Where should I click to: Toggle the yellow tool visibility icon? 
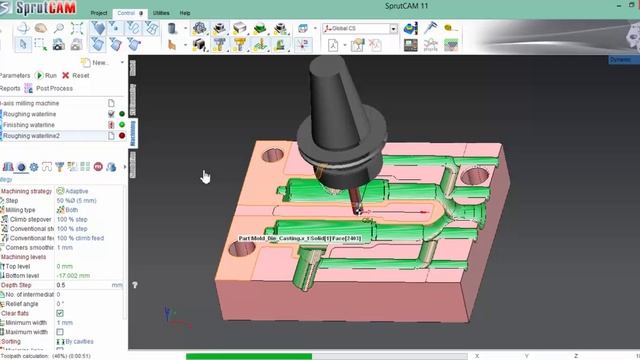(240, 44)
